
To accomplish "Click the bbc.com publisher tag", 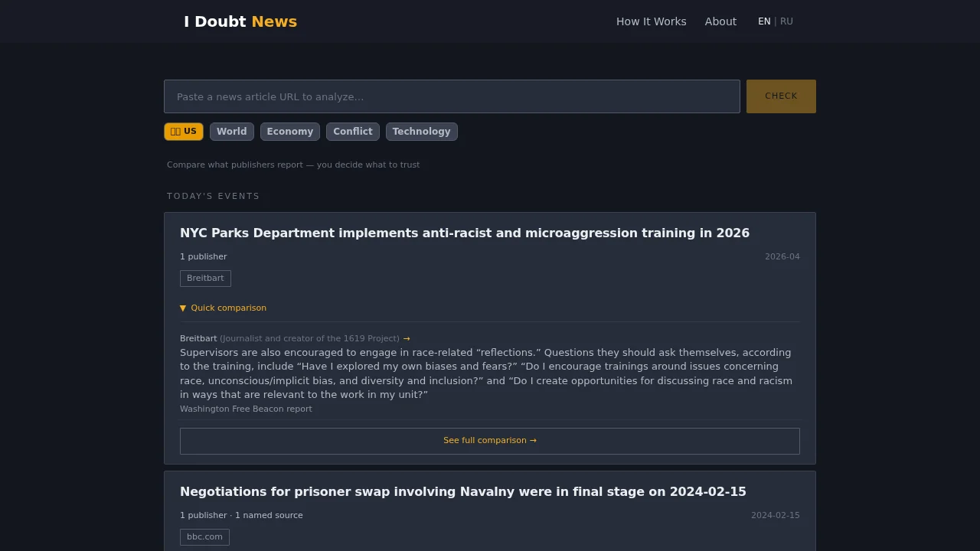I will pyautogui.click(x=204, y=536).
